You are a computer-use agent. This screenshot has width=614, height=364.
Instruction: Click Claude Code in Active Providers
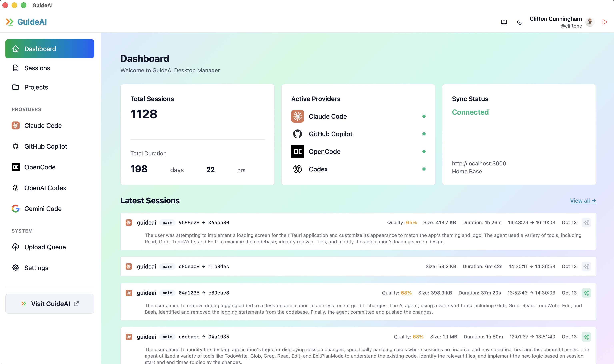328,116
